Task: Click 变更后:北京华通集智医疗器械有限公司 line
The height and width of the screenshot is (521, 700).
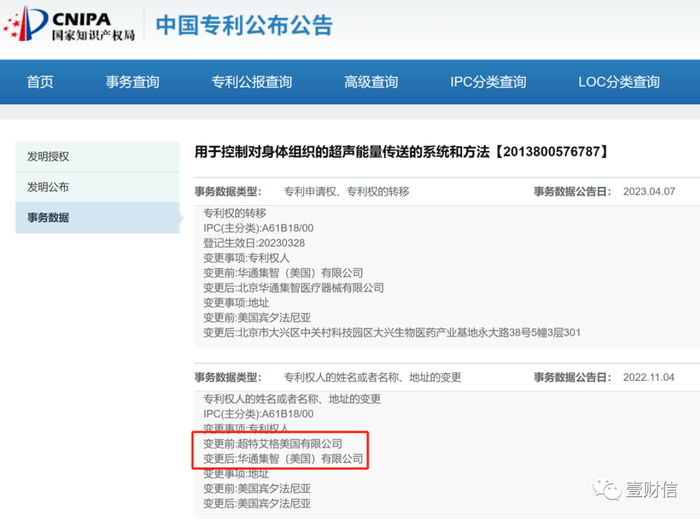Action: click(x=293, y=288)
